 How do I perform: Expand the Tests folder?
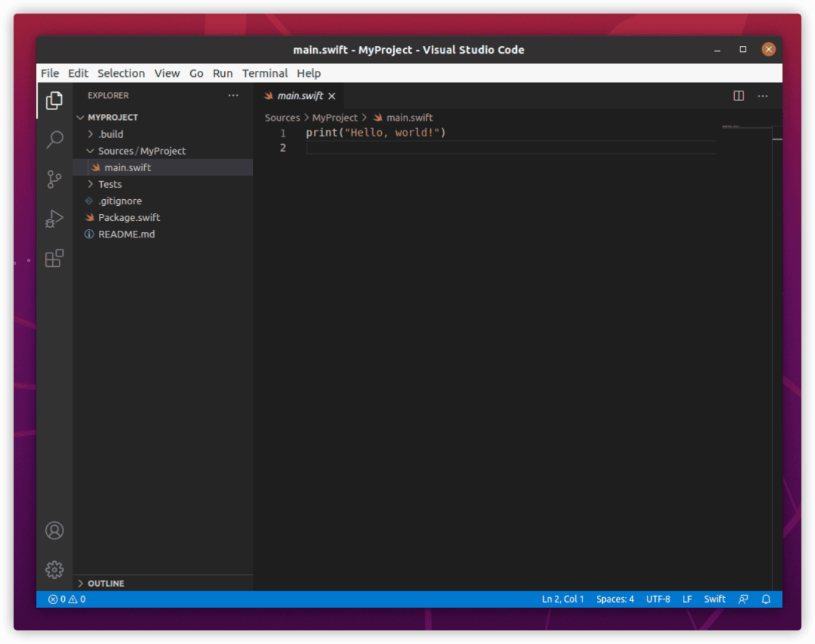(109, 184)
